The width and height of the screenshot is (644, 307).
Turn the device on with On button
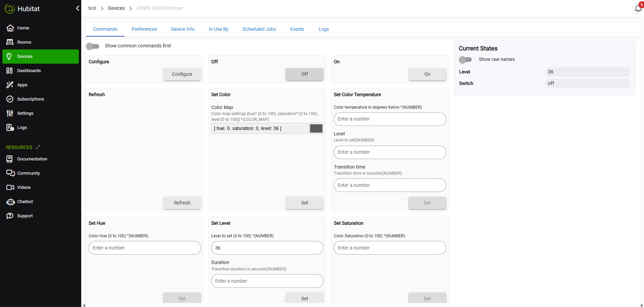pyautogui.click(x=427, y=74)
